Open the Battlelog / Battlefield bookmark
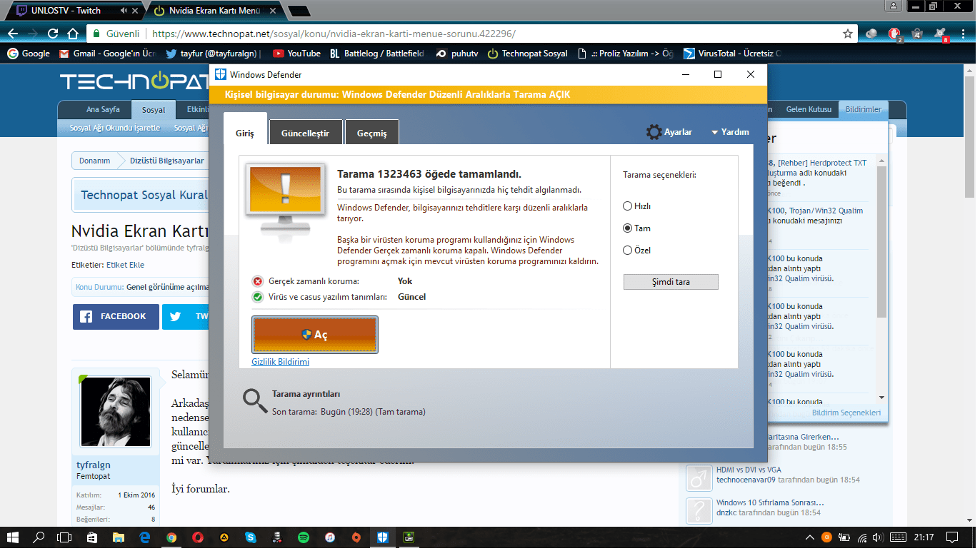 pos(376,54)
